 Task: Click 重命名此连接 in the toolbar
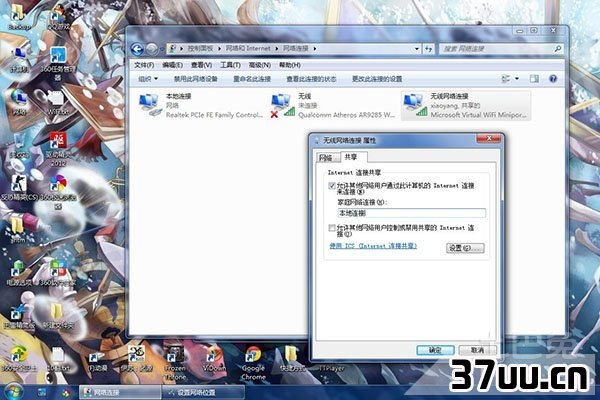click(252, 79)
